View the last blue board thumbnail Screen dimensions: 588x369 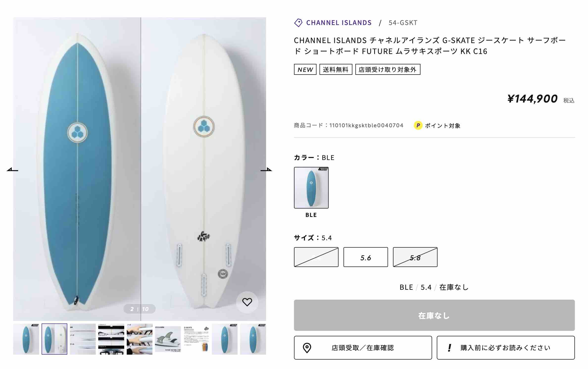click(253, 339)
